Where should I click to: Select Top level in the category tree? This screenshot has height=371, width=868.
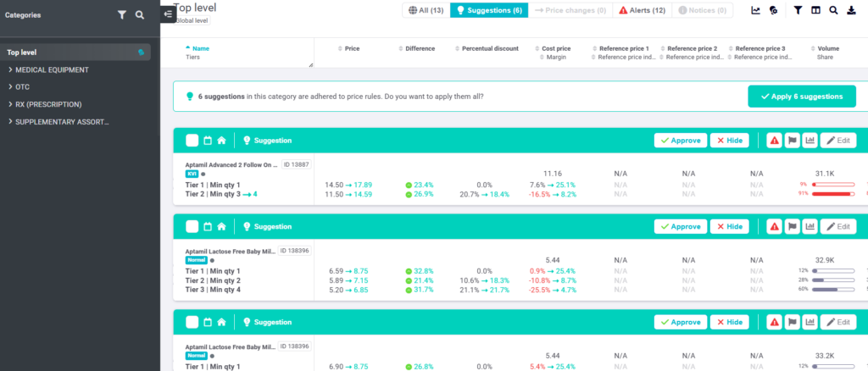point(75,53)
